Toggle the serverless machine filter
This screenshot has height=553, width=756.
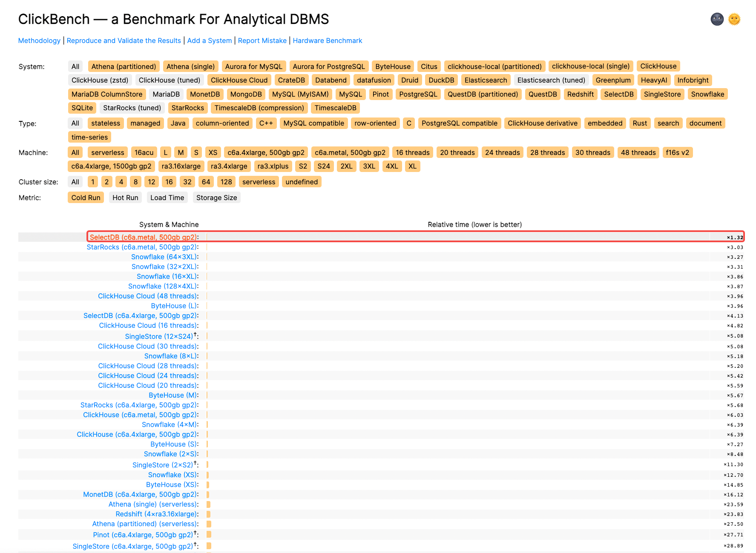(107, 152)
